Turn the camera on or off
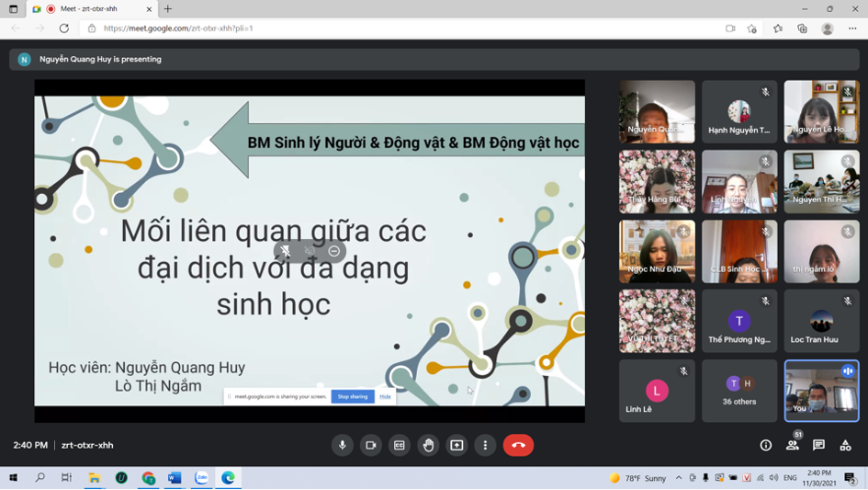 pyautogui.click(x=370, y=445)
